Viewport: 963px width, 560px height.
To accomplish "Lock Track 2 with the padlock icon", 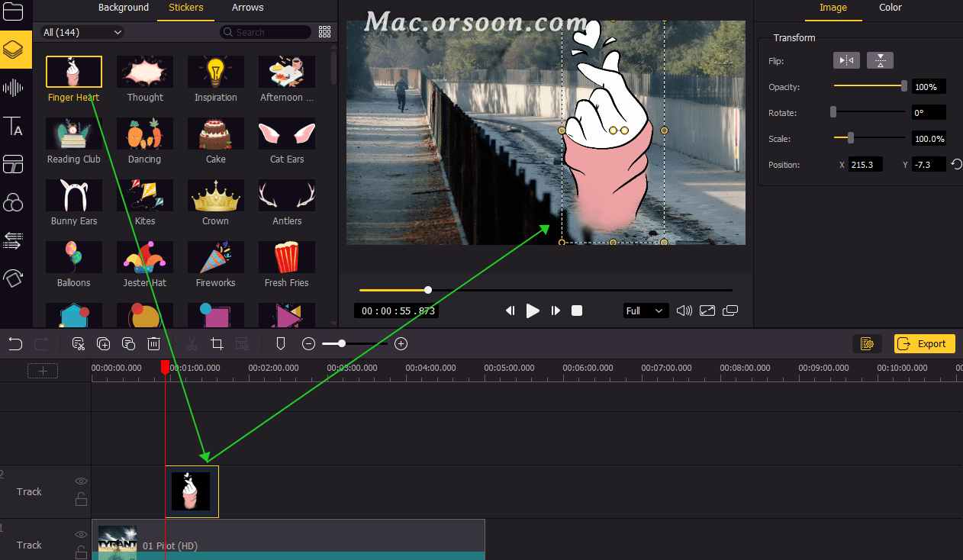I will pyautogui.click(x=81, y=500).
